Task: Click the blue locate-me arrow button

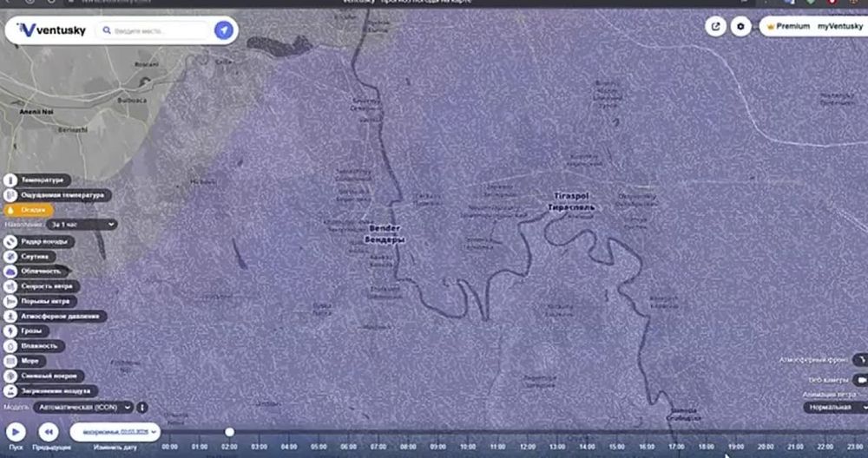Action: (x=224, y=30)
